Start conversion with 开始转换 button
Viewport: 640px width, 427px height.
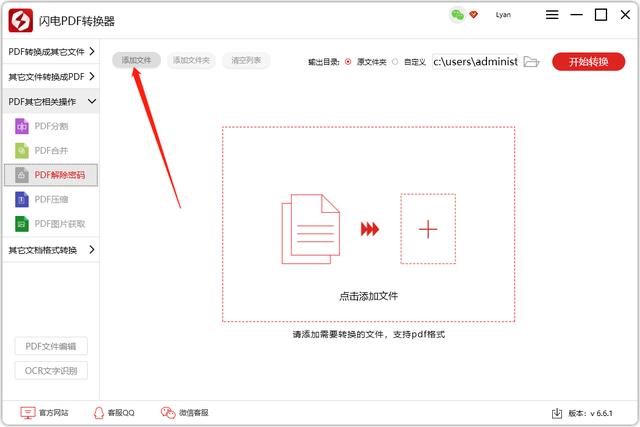[x=589, y=62]
